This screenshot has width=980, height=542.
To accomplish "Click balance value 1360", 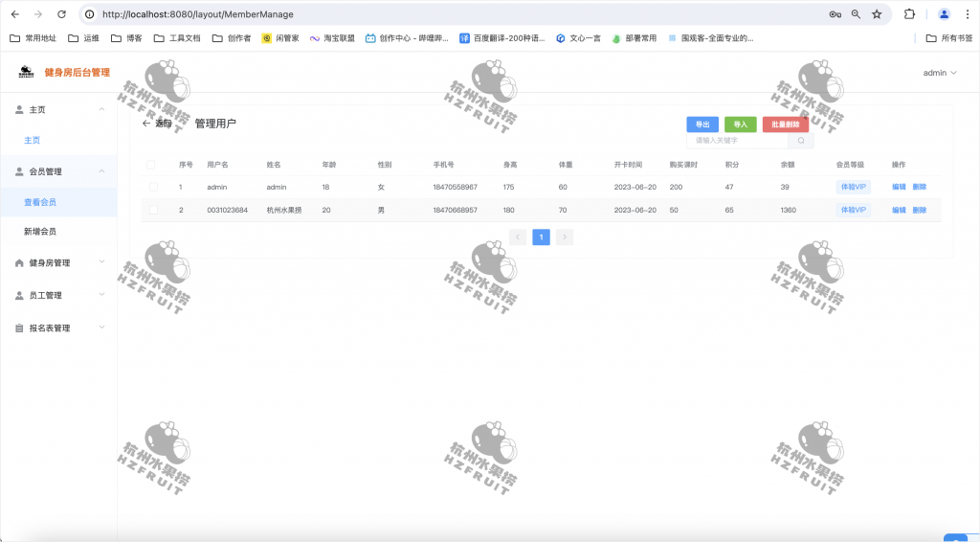I will (x=789, y=210).
